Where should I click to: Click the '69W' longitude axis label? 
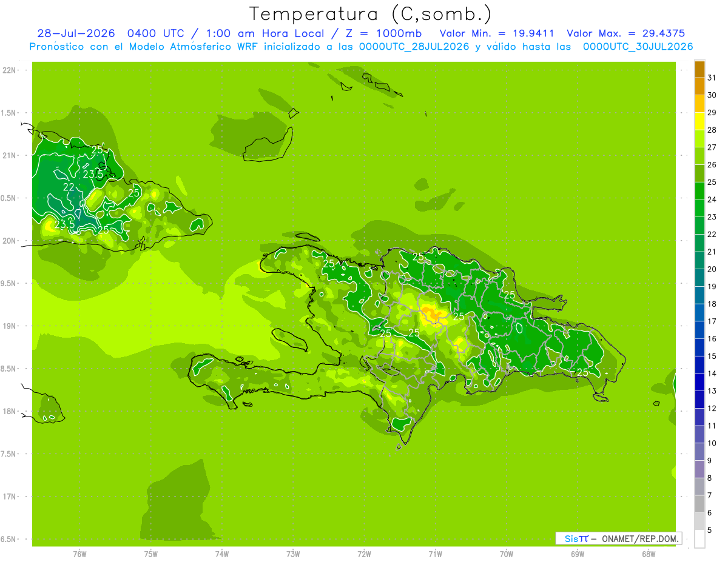(x=578, y=554)
